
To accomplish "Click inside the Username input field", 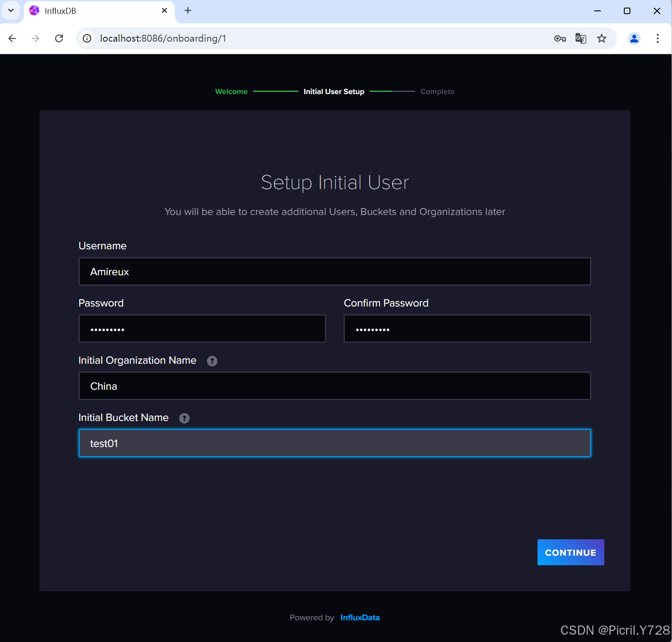I will [x=334, y=271].
